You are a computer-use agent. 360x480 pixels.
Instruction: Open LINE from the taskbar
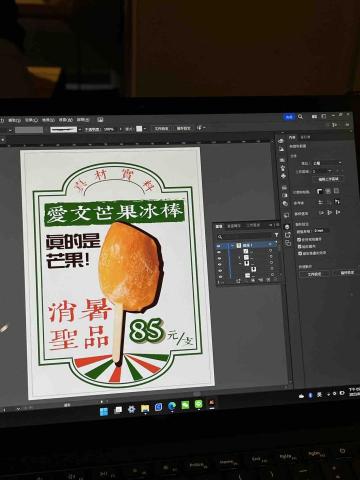click(198, 404)
